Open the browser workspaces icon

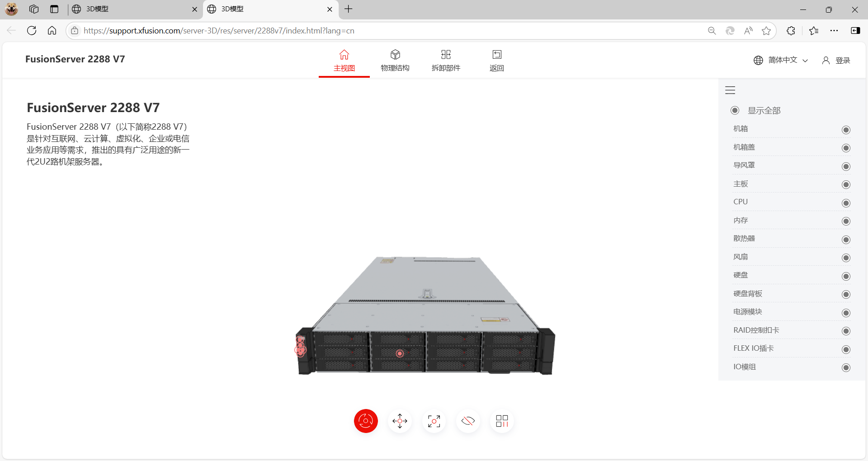click(x=34, y=9)
